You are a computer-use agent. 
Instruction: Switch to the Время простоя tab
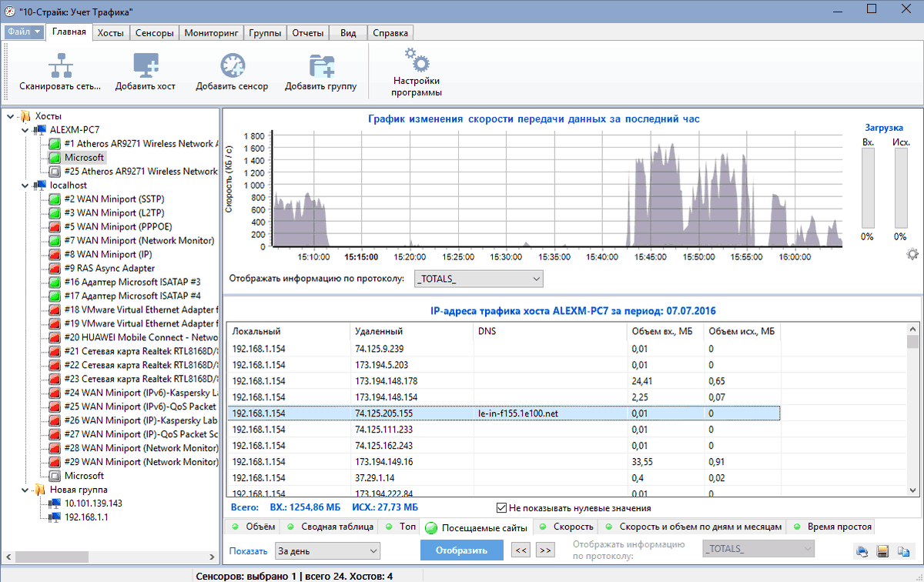tap(832, 527)
